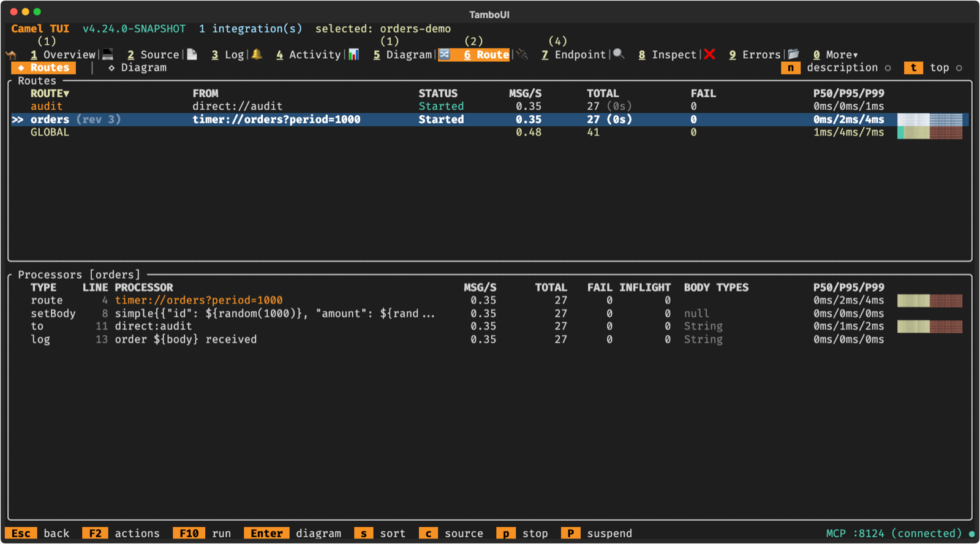Open the 1 Overview tab
Image resolution: width=980 pixels, height=544 pixels.
(x=63, y=55)
